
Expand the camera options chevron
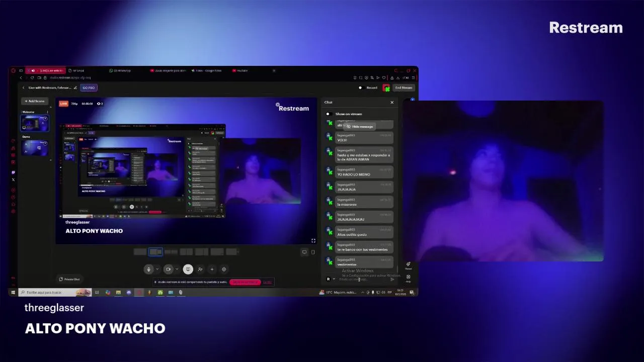[177, 269]
